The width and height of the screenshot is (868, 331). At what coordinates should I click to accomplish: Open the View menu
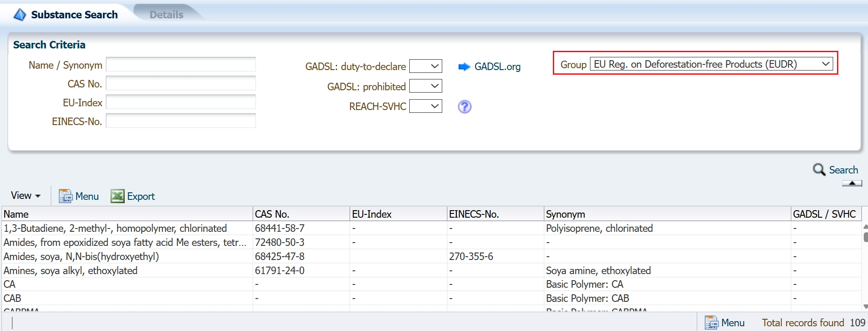click(26, 196)
